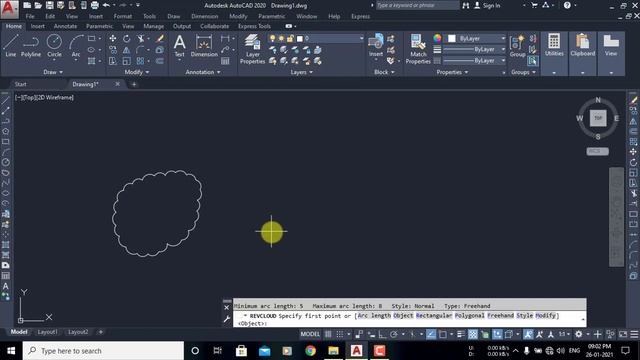This screenshot has width=640, height=360.
Task: Toggle MODEL space button in status bar
Action: [310, 334]
